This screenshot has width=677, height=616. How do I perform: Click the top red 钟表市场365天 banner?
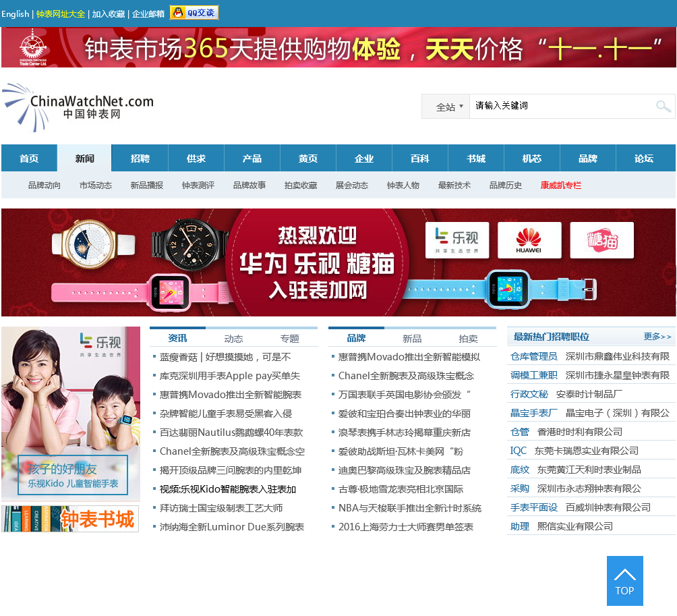coord(338,47)
